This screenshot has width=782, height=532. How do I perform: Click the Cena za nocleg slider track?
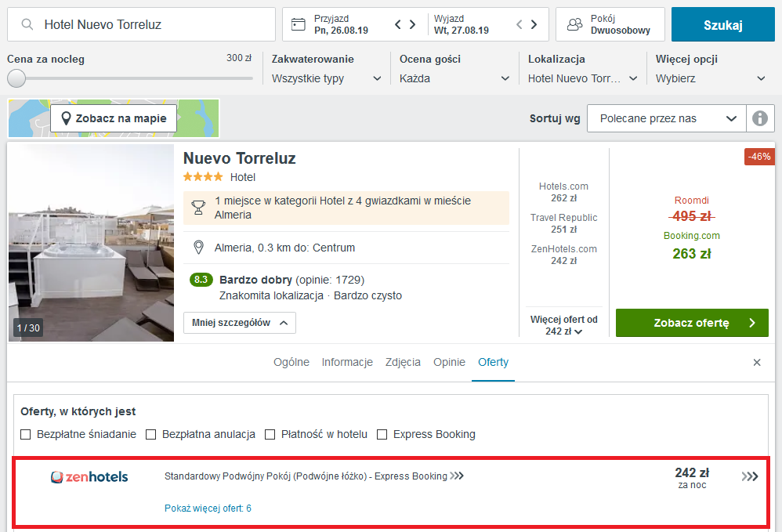(x=130, y=78)
